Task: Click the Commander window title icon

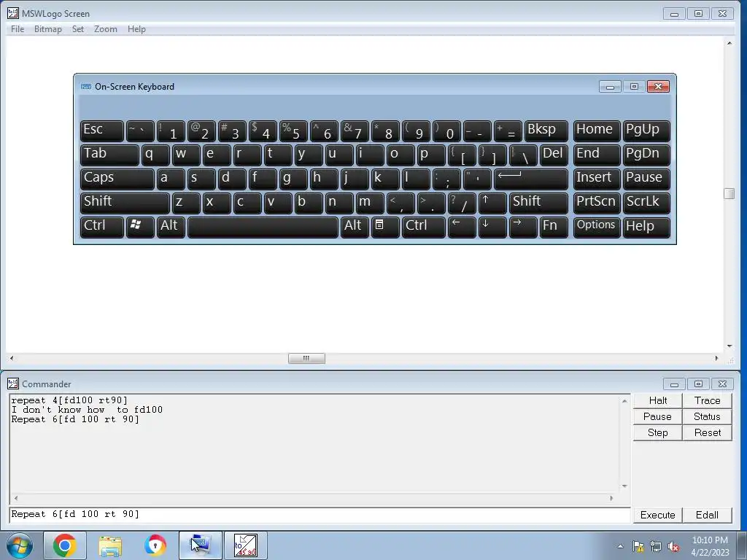Action: pos(13,384)
